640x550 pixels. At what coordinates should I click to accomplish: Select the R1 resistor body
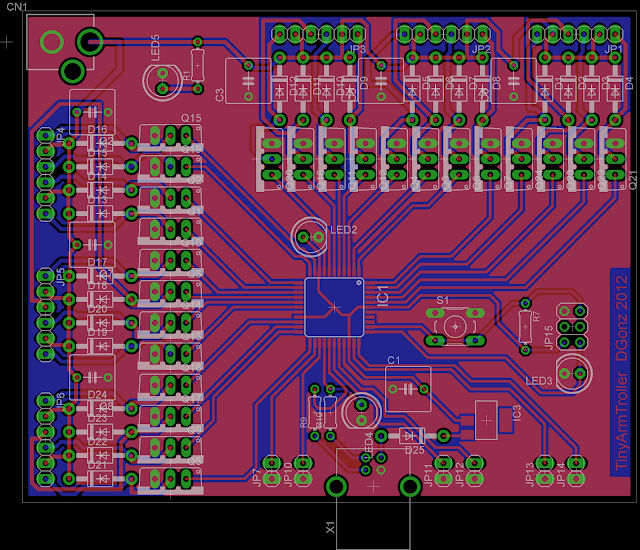click(198, 65)
